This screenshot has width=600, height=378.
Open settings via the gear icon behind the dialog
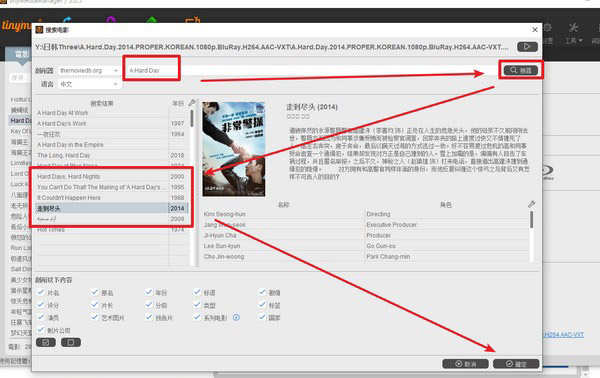click(548, 28)
